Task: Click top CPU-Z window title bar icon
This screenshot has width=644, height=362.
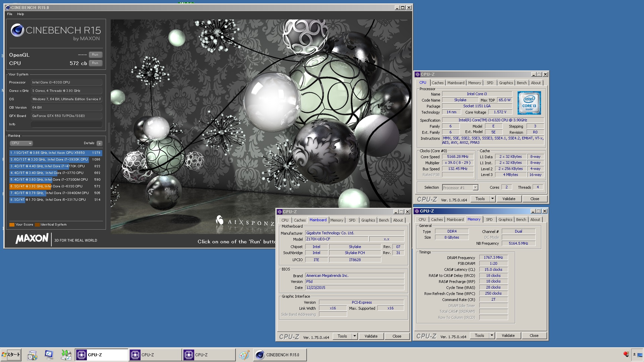Action: (418, 74)
